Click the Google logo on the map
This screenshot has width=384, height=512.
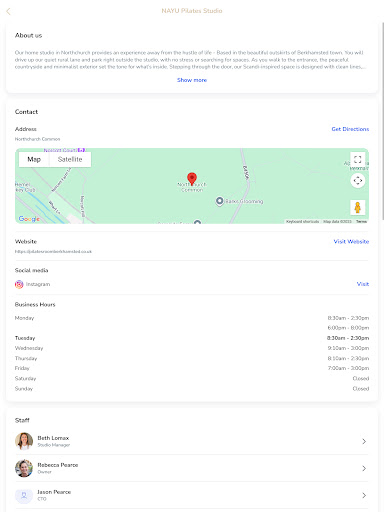29,219
